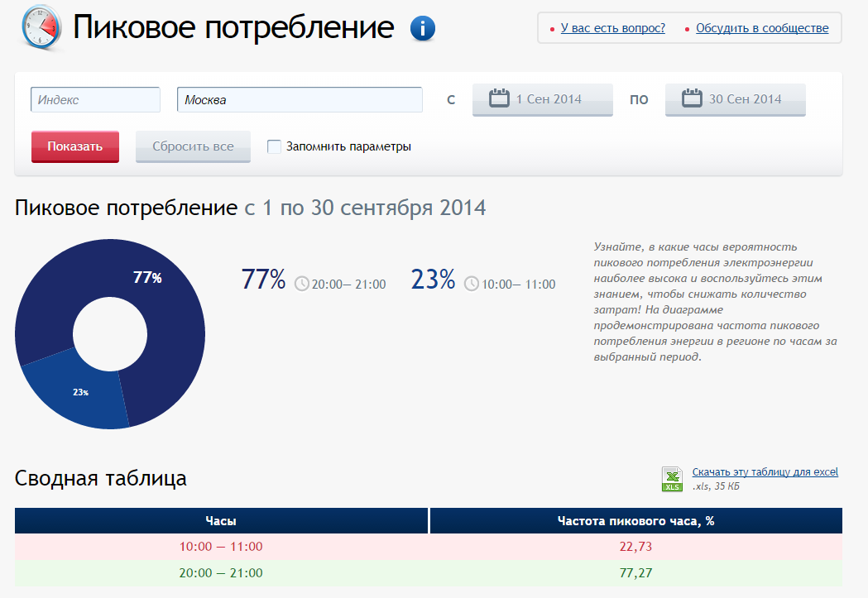The width and height of the screenshot is (868, 598).
Task: Click inside the Индекс input field
Action: [x=94, y=98]
